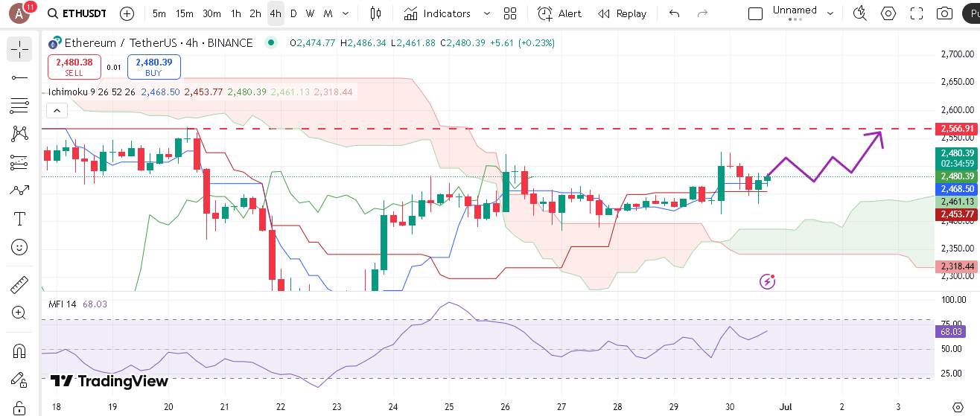Open the Indicators dialog
Screen dimensions: 980x416
tap(438, 13)
